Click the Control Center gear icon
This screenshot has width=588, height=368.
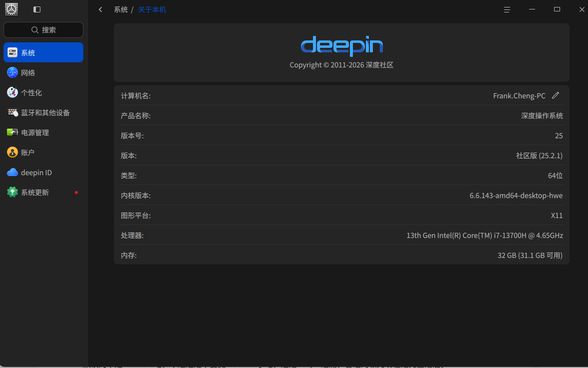point(11,9)
